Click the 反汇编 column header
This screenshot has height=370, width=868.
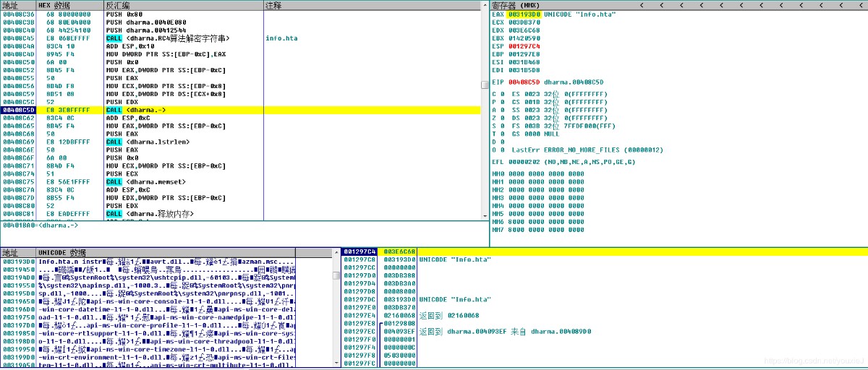click(x=184, y=5)
